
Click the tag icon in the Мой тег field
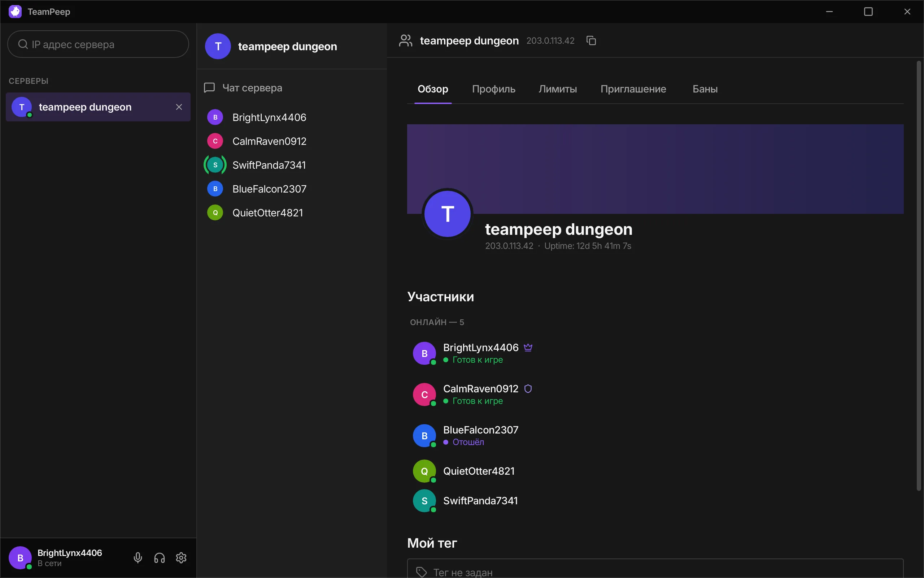(421, 572)
